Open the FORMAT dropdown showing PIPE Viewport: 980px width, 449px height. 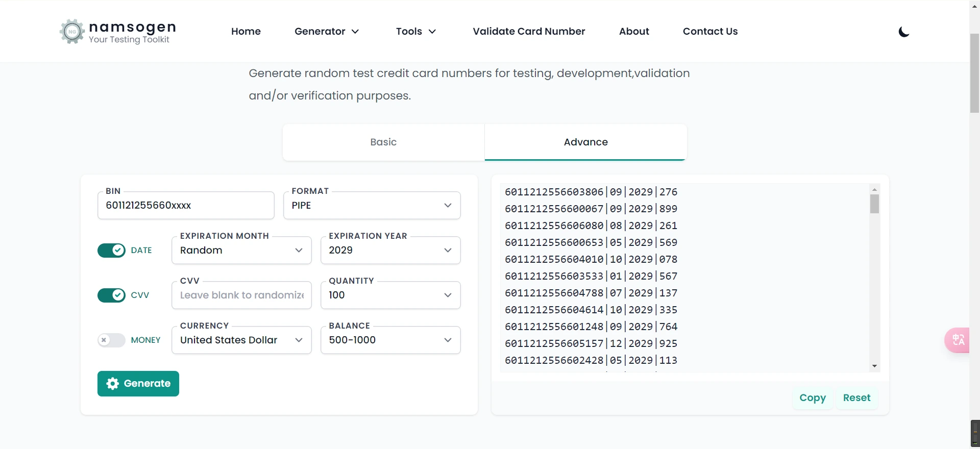point(372,206)
